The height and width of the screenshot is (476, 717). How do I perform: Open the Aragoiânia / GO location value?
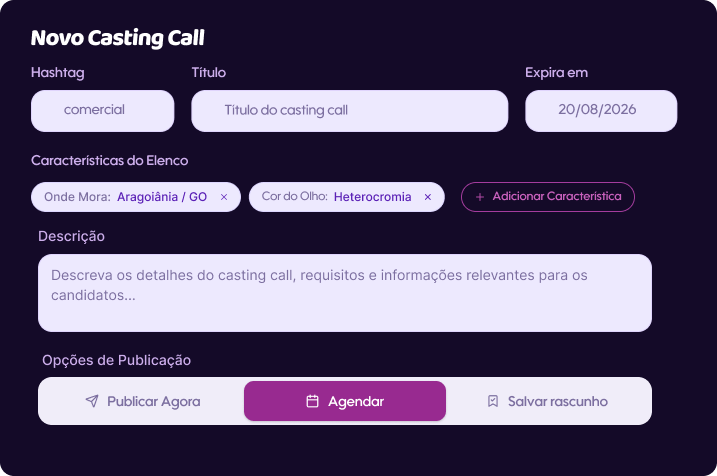coord(162,197)
